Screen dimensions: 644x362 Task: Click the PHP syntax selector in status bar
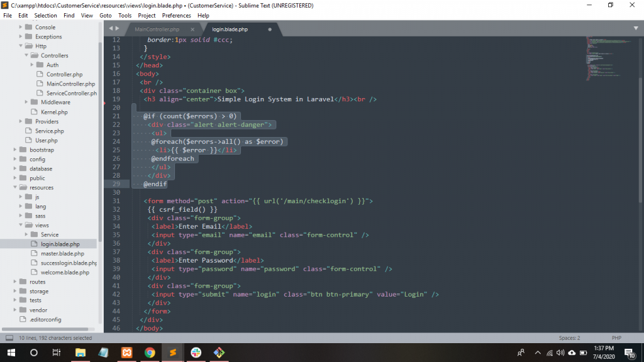tap(616, 338)
